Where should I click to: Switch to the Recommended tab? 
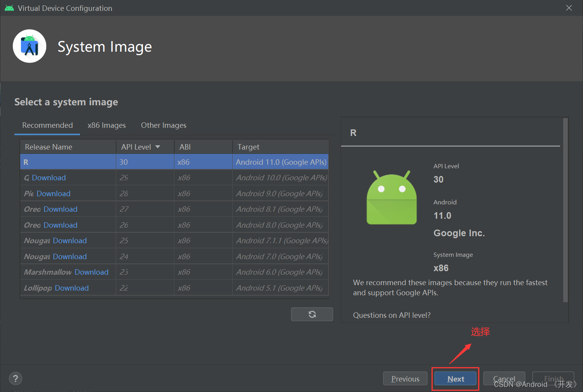coord(47,125)
